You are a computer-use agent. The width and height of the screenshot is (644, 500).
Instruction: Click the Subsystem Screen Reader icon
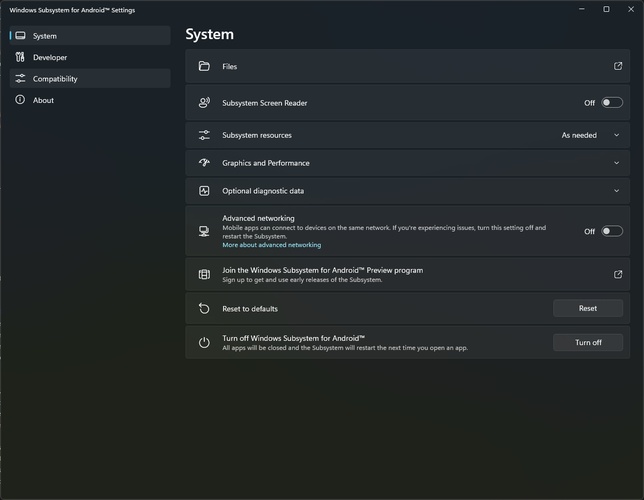[x=204, y=102]
